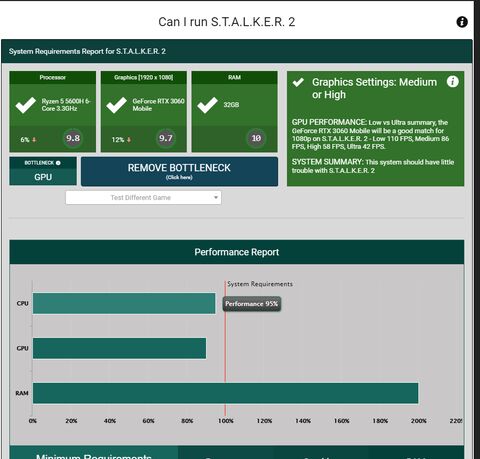
Task: Click the Graphics [1920 x 1080] header
Action: (x=144, y=77)
